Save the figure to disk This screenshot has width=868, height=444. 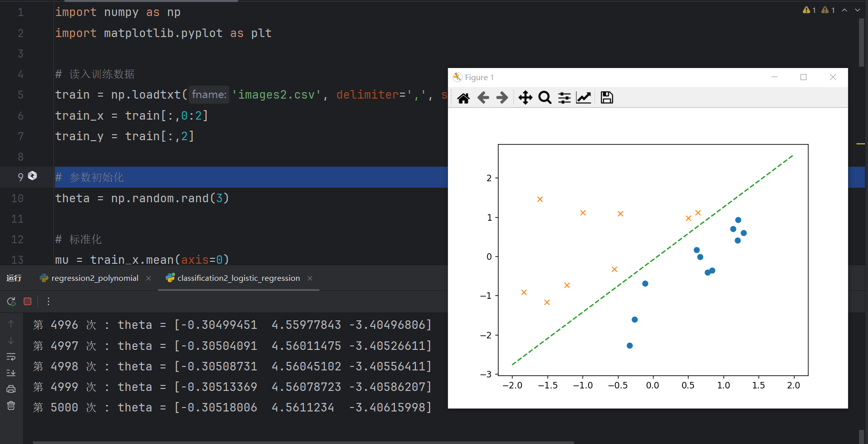coord(606,98)
